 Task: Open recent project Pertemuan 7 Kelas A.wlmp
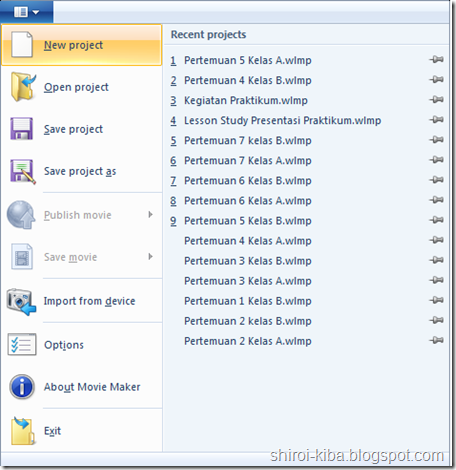248,161
